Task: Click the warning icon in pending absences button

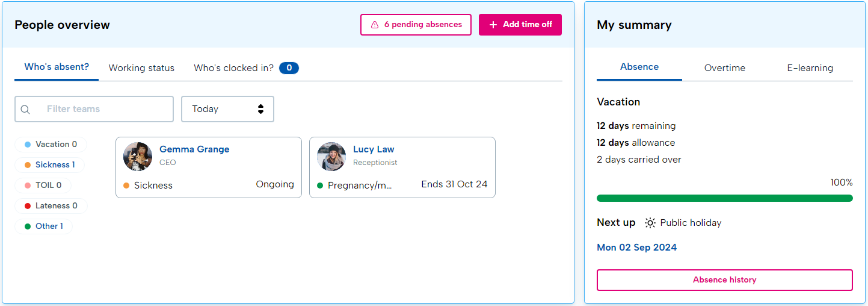Action: (x=375, y=25)
